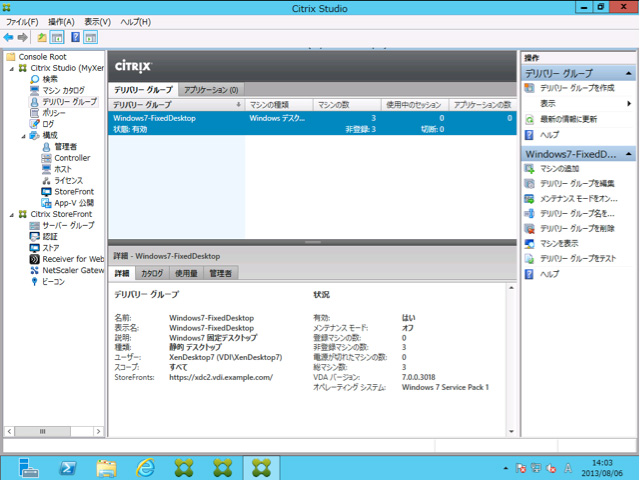Switch to 使用量 details tab
Image resolution: width=640 pixels, height=480 pixels.
(186, 273)
